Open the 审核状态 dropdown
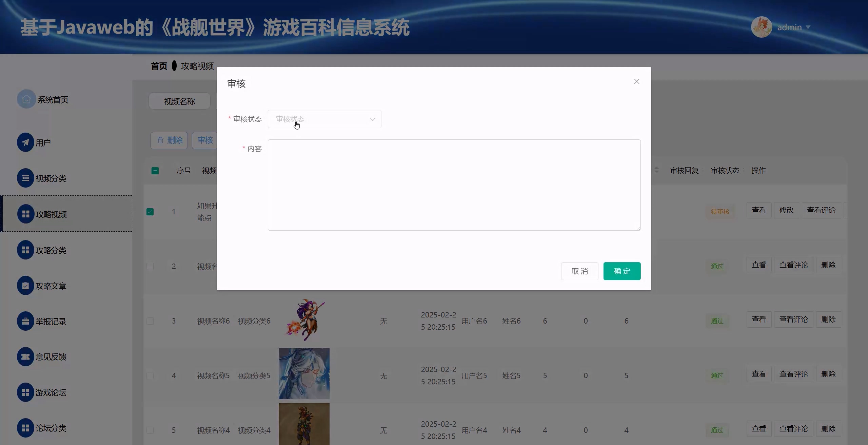This screenshot has height=445, width=868. tap(324, 119)
